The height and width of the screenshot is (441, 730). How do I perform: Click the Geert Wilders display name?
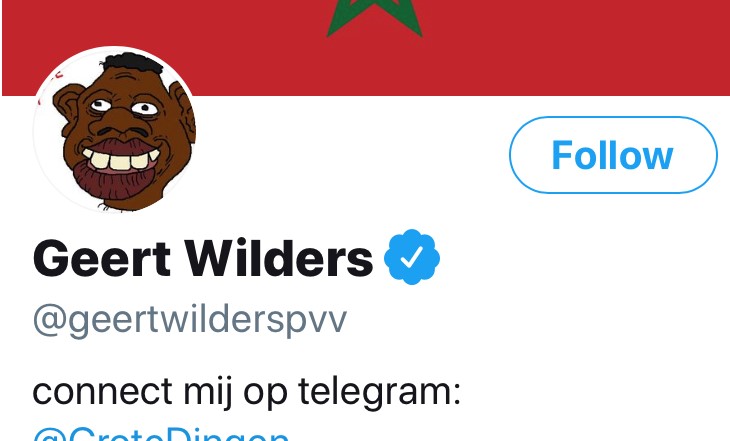(x=203, y=258)
